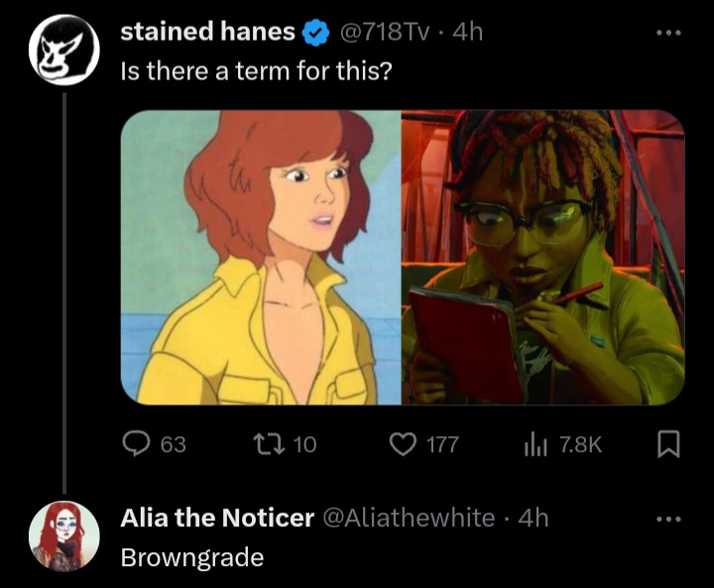Image resolution: width=714 pixels, height=588 pixels.
Task: Open the "Browngrade" reply text
Action: click(191, 557)
